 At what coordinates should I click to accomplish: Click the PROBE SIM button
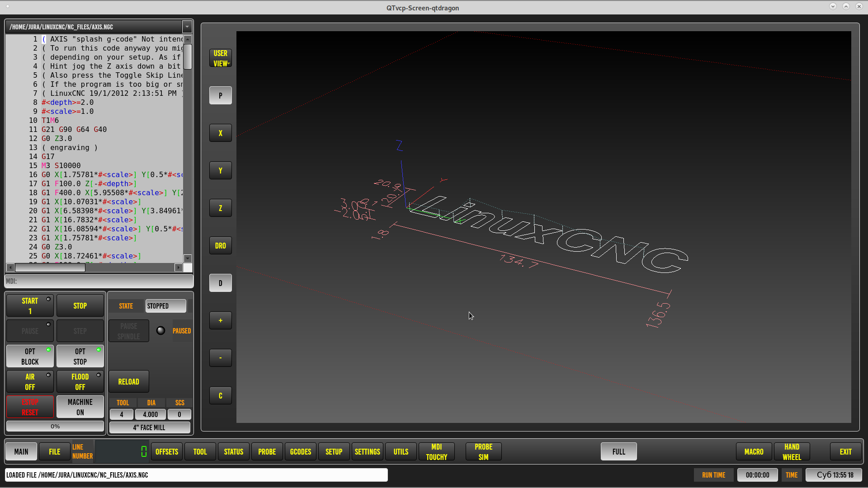coord(484,452)
